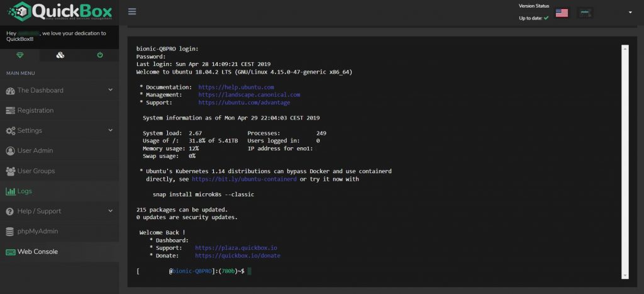Open the User Groups page
Viewport: 644px width, 294px height.
[x=60, y=171]
